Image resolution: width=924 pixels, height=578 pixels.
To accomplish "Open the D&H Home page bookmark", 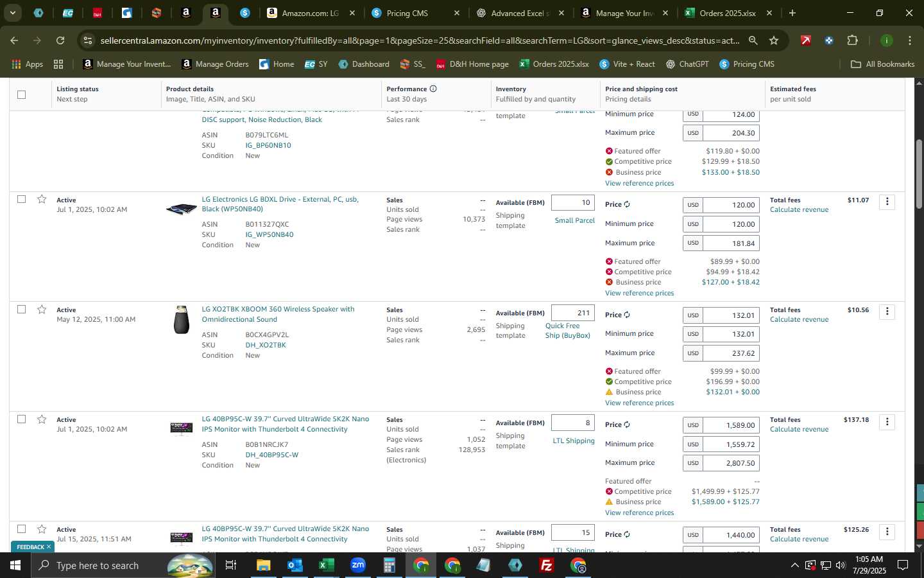I will [x=472, y=64].
